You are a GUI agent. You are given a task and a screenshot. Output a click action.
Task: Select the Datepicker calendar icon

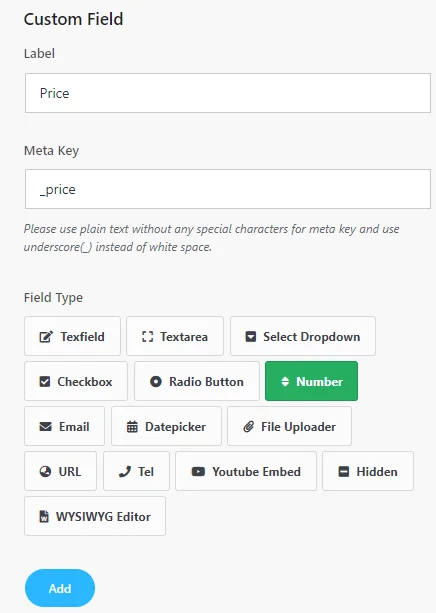[132, 427]
